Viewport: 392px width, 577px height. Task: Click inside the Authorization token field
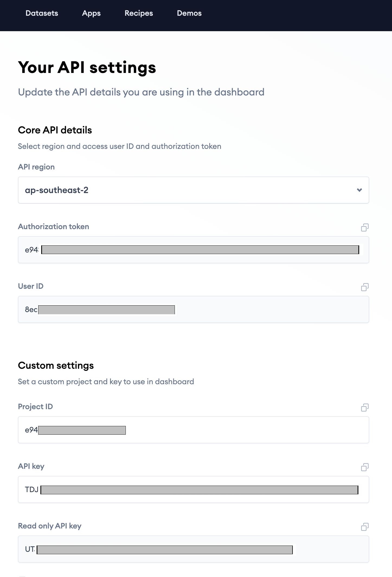(x=193, y=250)
